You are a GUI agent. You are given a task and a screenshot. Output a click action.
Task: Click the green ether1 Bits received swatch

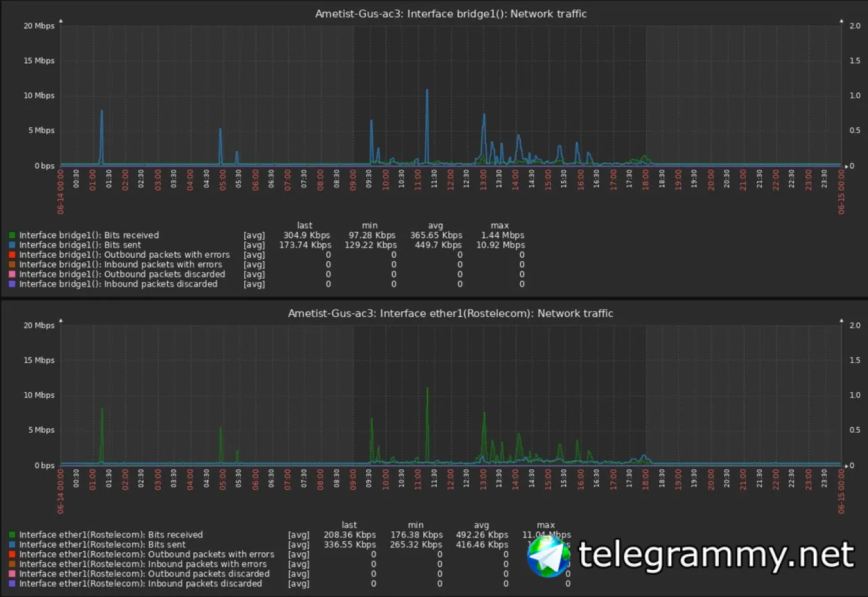click(x=13, y=535)
